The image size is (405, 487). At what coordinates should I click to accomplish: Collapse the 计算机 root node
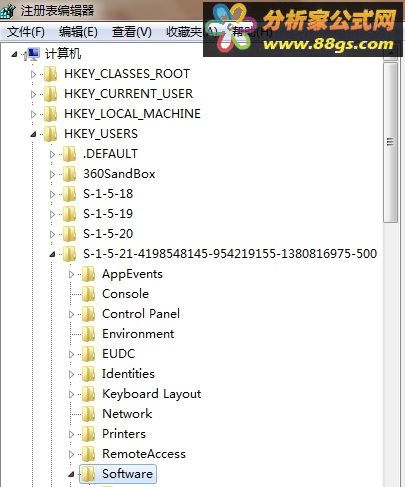point(14,54)
